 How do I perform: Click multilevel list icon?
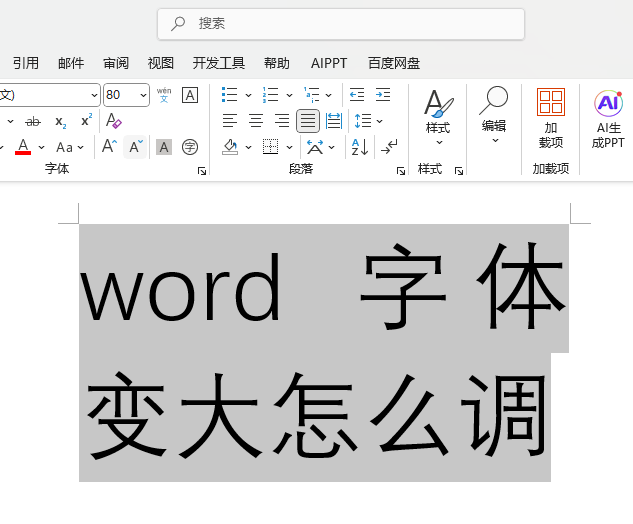coord(311,95)
